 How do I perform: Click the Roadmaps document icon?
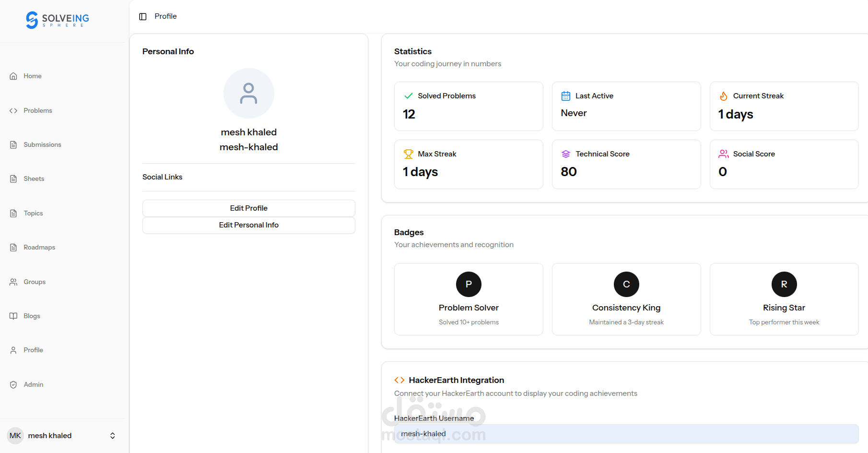pos(13,247)
